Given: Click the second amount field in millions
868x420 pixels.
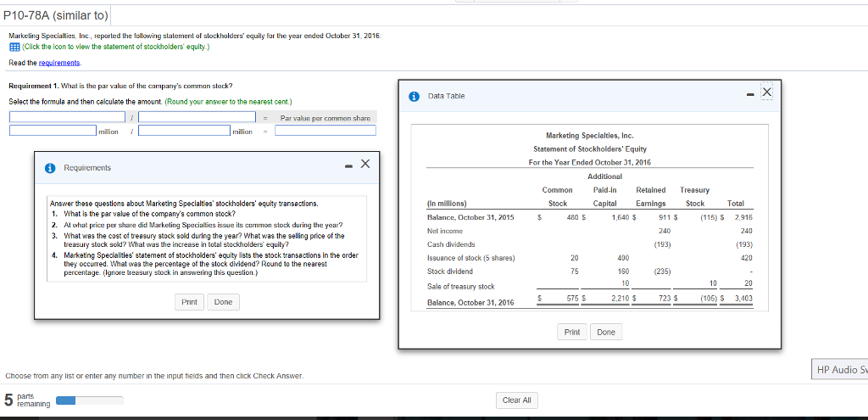Looking at the screenshot, I should [x=184, y=130].
